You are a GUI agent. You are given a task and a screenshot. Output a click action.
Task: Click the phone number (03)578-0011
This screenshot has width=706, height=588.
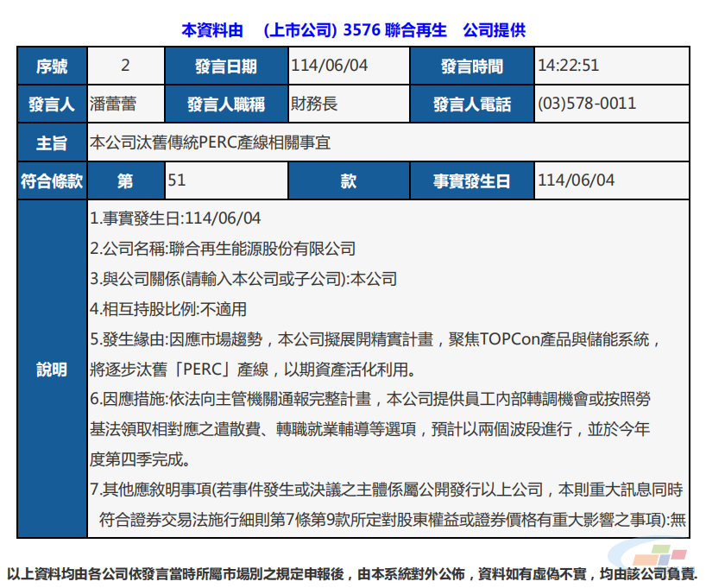pyautogui.click(x=587, y=104)
